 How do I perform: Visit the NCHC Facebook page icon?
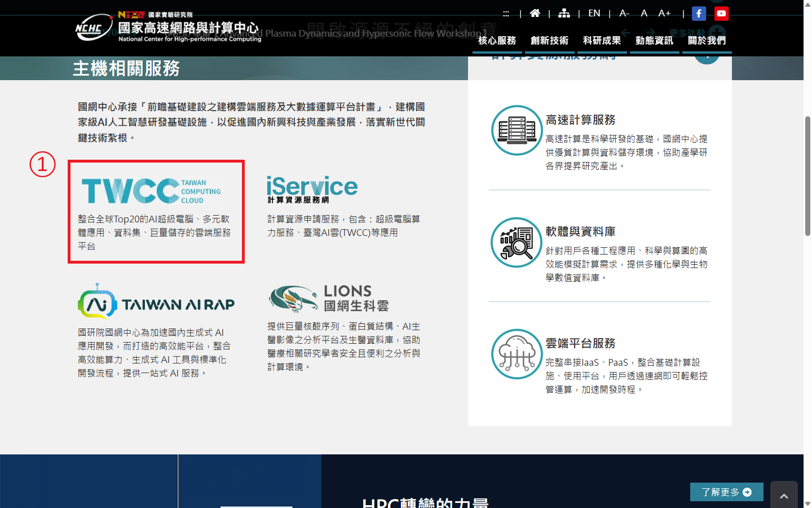(x=699, y=14)
